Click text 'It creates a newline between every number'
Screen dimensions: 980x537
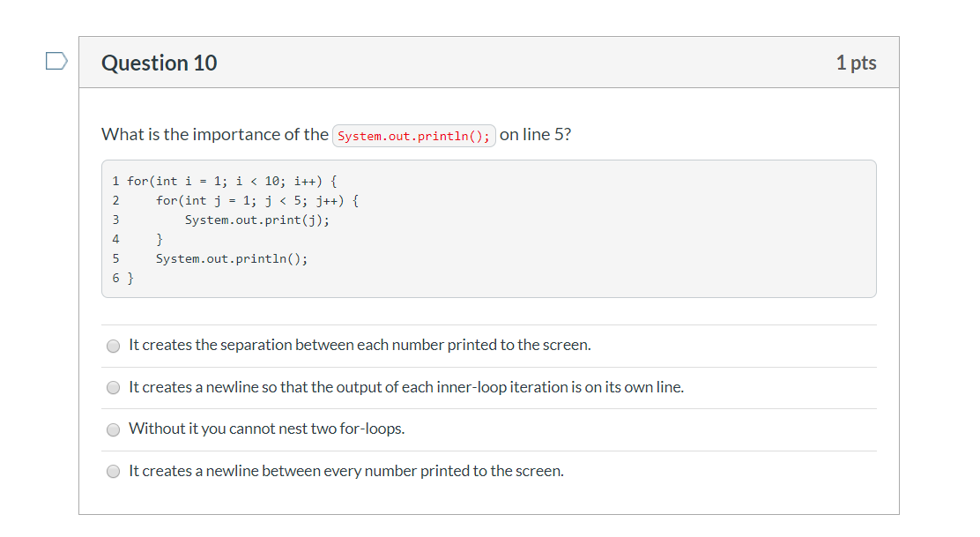click(346, 471)
